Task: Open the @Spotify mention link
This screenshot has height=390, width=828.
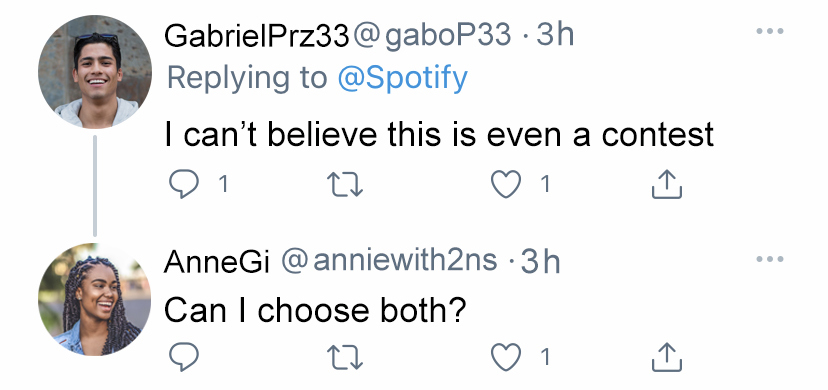Action: point(402,78)
